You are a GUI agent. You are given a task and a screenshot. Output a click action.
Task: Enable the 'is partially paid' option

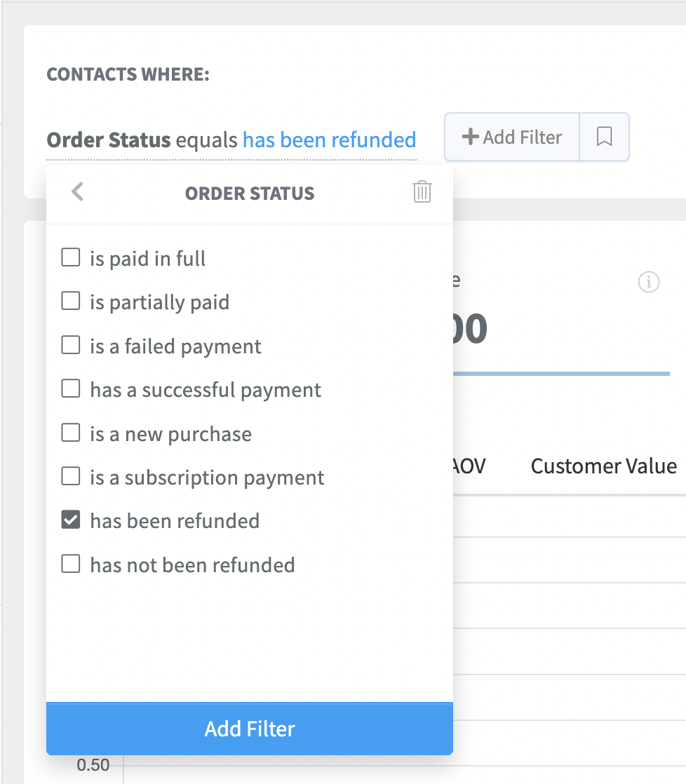(71, 301)
